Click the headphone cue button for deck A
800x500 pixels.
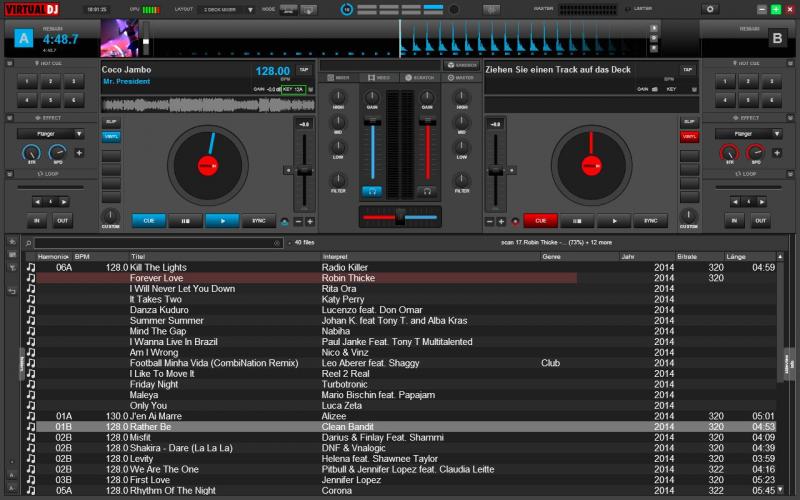coord(372,190)
